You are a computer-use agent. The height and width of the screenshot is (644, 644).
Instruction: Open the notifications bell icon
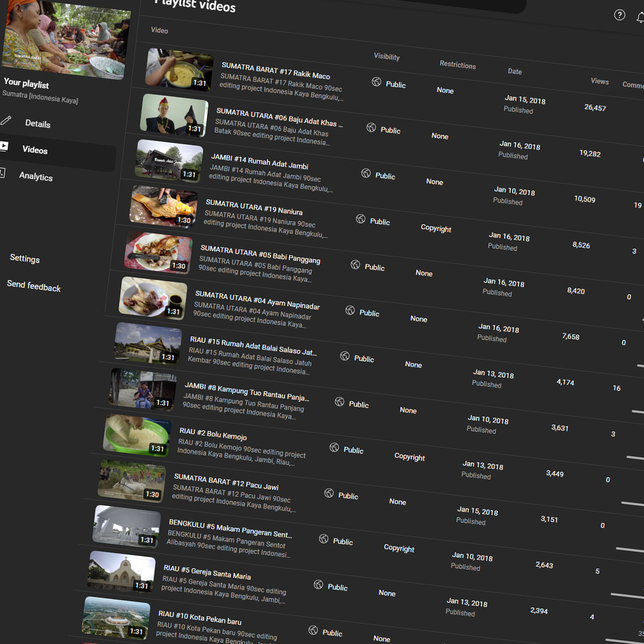(x=640, y=18)
